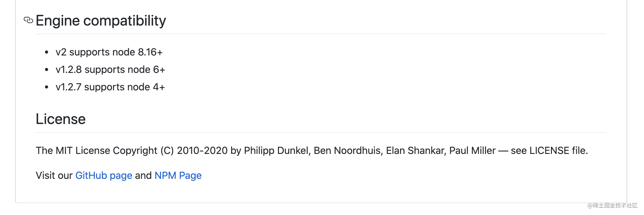Click the name Ben Noordhuis in license text
Image resolution: width=644 pixels, height=215 pixels.
(348, 150)
